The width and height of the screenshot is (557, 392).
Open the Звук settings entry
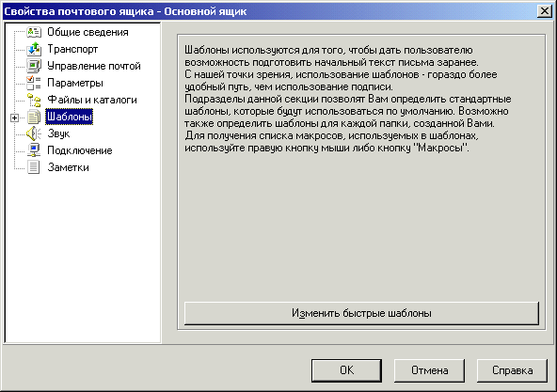(x=58, y=133)
